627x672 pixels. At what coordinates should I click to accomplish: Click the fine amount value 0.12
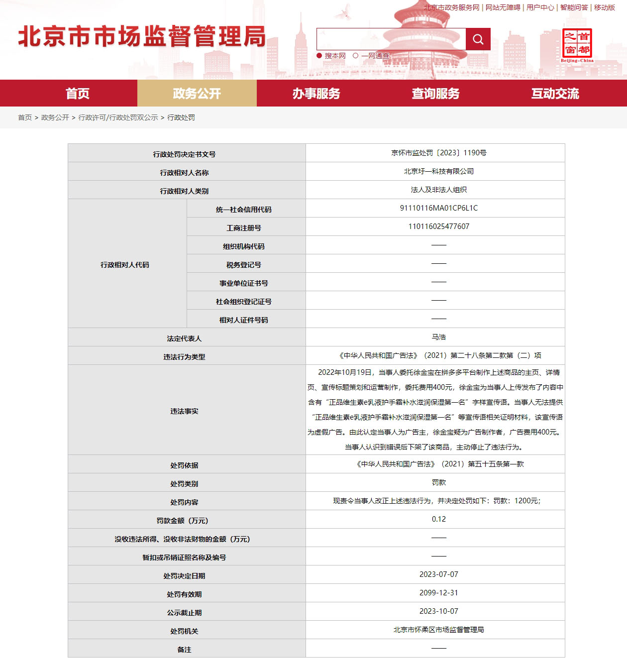[x=439, y=519]
